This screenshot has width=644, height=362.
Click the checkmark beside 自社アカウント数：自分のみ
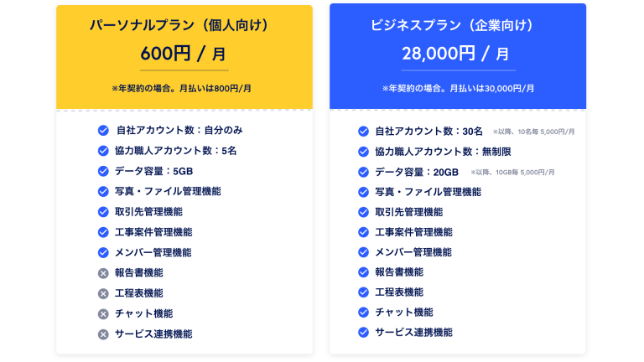[103, 131]
